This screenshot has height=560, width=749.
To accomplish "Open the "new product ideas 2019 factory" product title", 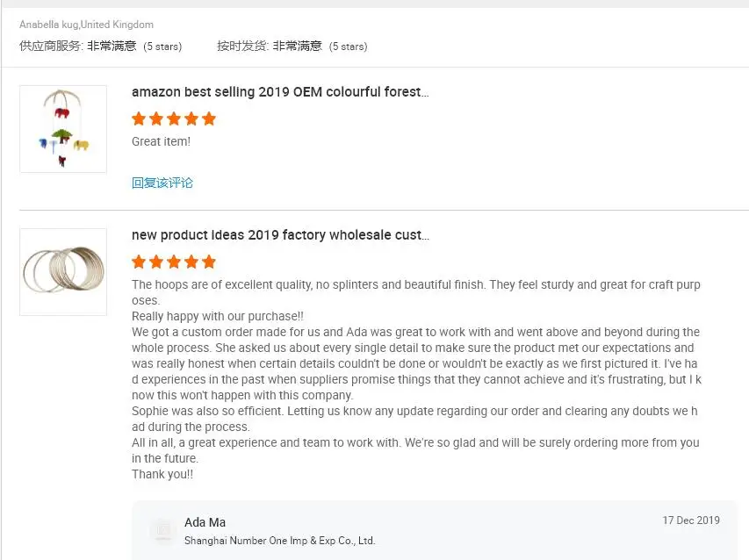I will (280, 235).
